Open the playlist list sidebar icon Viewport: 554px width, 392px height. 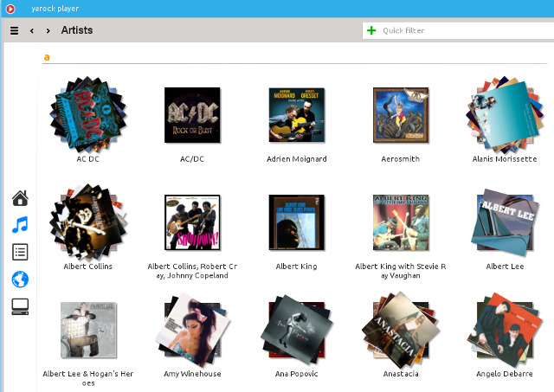(20, 252)
